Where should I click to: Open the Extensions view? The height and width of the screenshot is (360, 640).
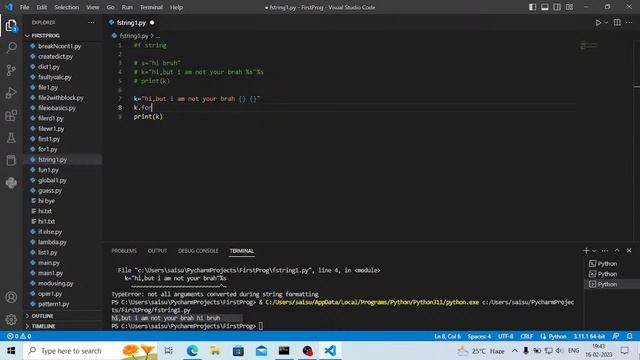(x=11, y=116)
